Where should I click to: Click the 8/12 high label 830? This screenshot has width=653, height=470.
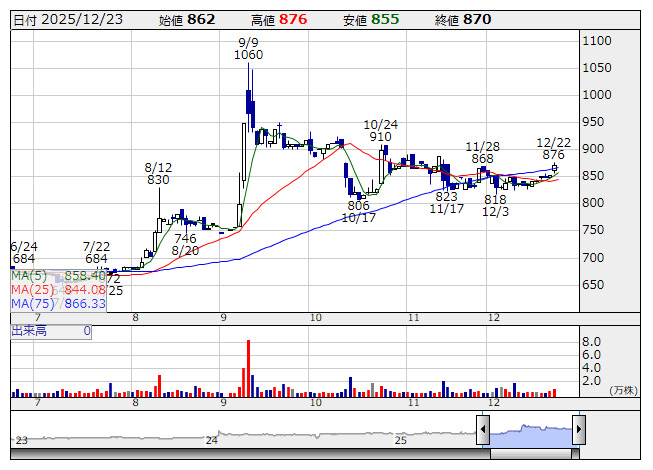point(158,180)
